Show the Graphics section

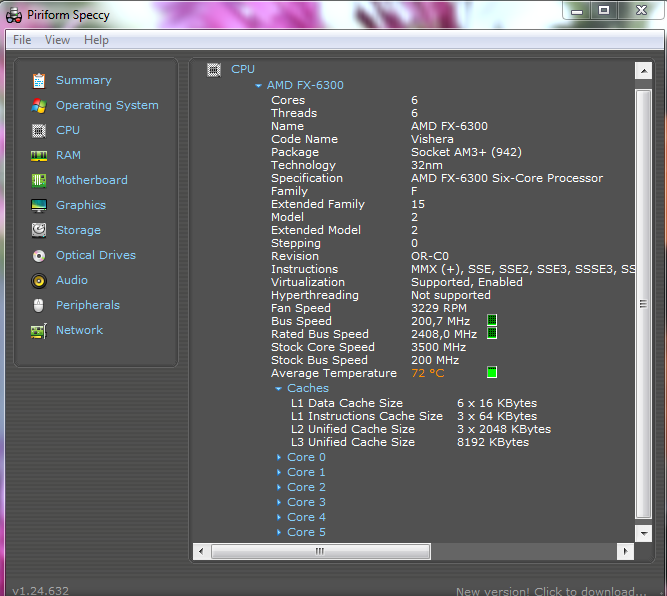point(81,205)
